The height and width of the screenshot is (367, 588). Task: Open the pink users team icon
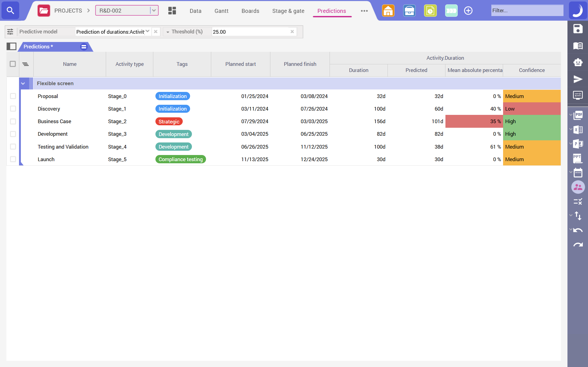(578, 187)
